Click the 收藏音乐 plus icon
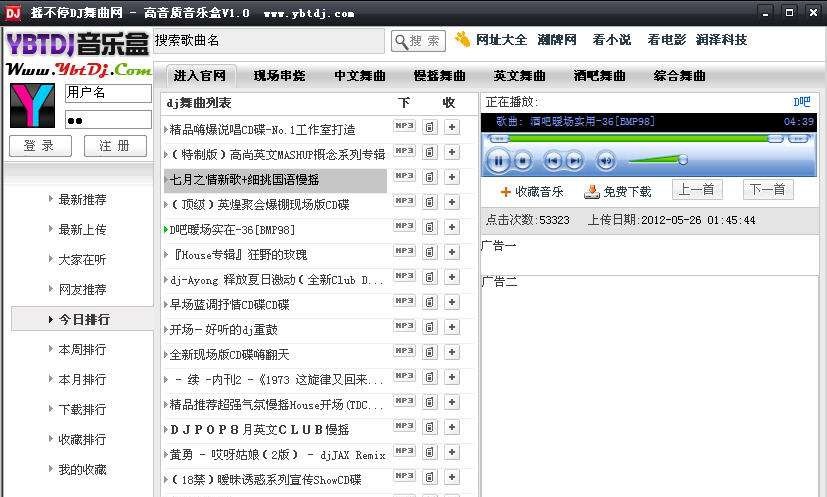827x497 pixels. click(x=505, y=192)
